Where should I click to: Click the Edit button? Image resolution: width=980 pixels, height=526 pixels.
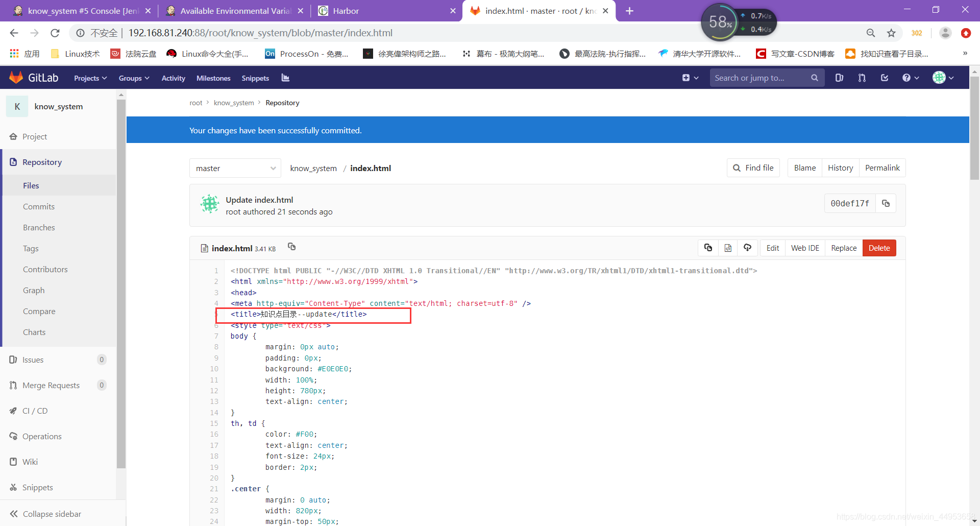click(772, 248)
